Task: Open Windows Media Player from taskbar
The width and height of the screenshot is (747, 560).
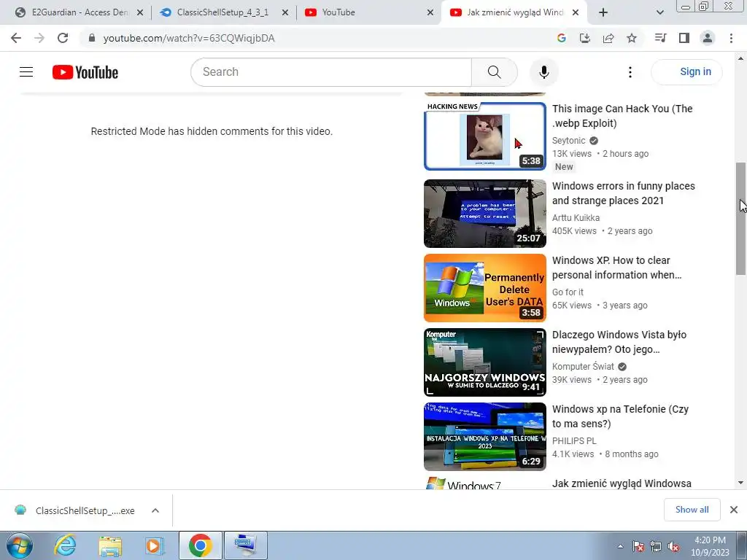Action: [x=155, y=545]
